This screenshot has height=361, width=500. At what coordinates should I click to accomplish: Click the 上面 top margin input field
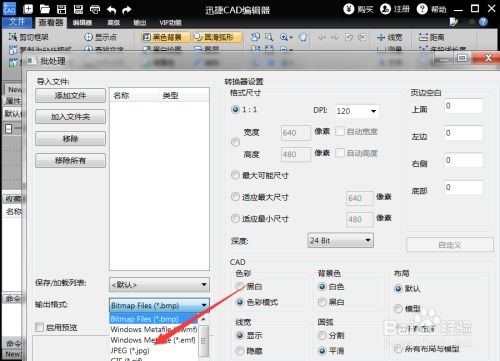tap(463, 106)
